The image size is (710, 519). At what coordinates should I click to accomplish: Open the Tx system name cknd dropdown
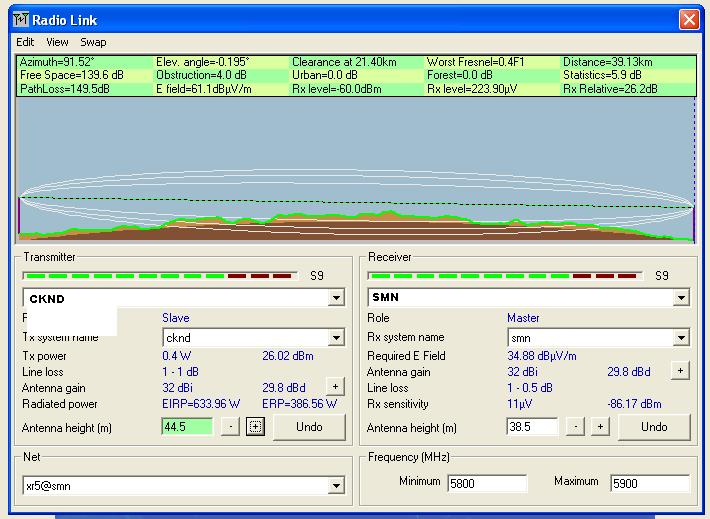tap(336, 337)
